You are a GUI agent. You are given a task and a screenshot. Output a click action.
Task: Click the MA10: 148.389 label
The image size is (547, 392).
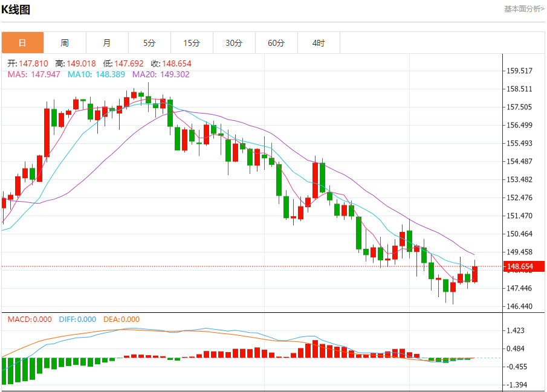click(x=96, y=74)
